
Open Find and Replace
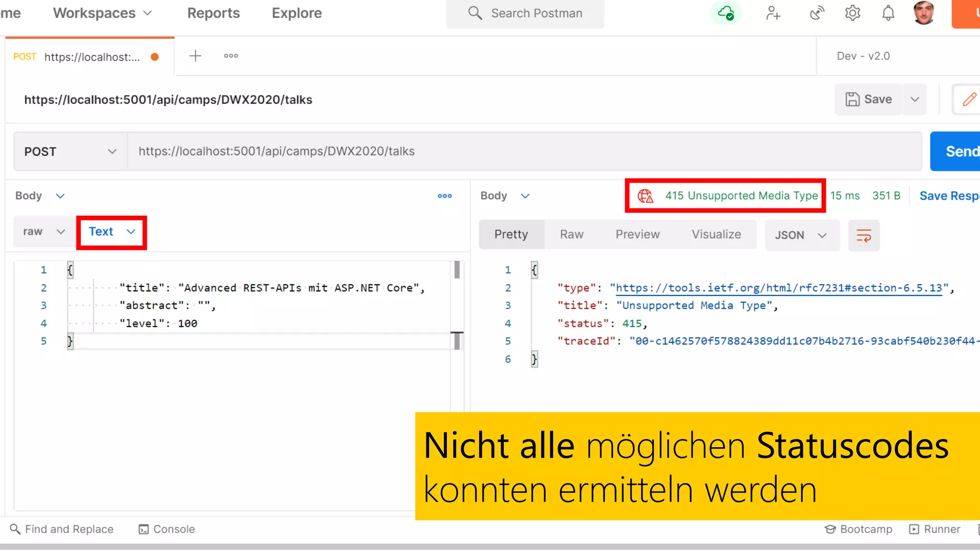pyautogui.click(x=62, y=529)
